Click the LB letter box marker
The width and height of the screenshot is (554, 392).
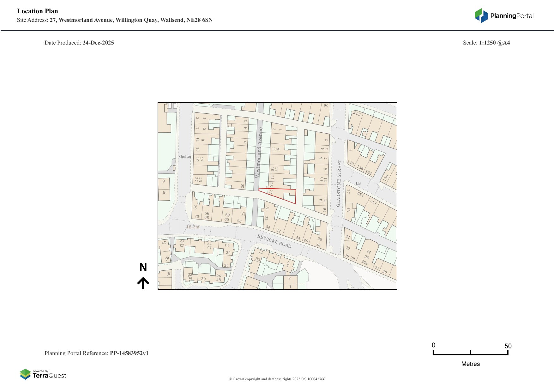click(x=358, y=184)
